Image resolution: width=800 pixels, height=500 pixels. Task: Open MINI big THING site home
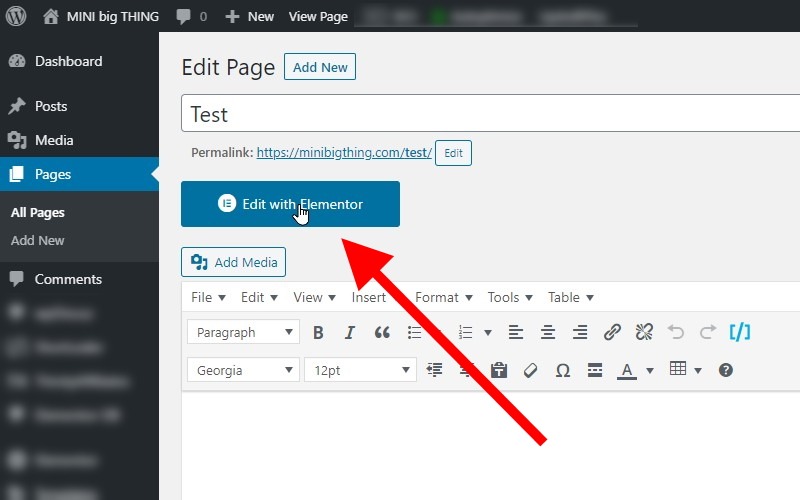101,16
